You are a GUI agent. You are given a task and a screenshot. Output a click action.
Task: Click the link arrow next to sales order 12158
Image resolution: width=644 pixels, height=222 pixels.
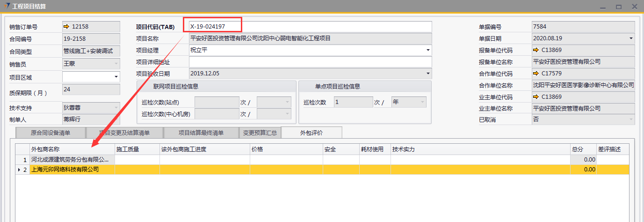[66, 27]
